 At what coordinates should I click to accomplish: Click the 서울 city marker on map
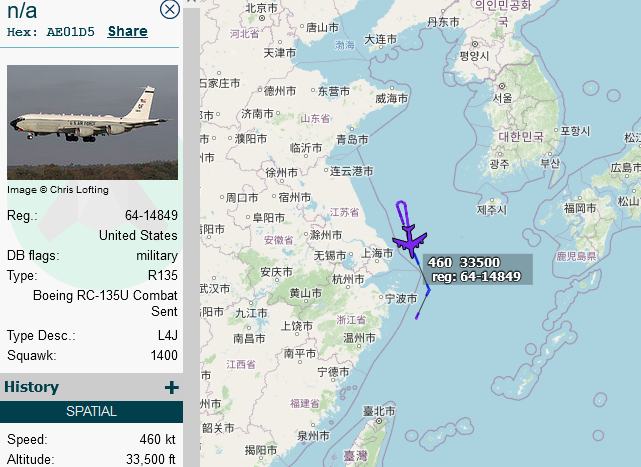(x=502, y=86)
